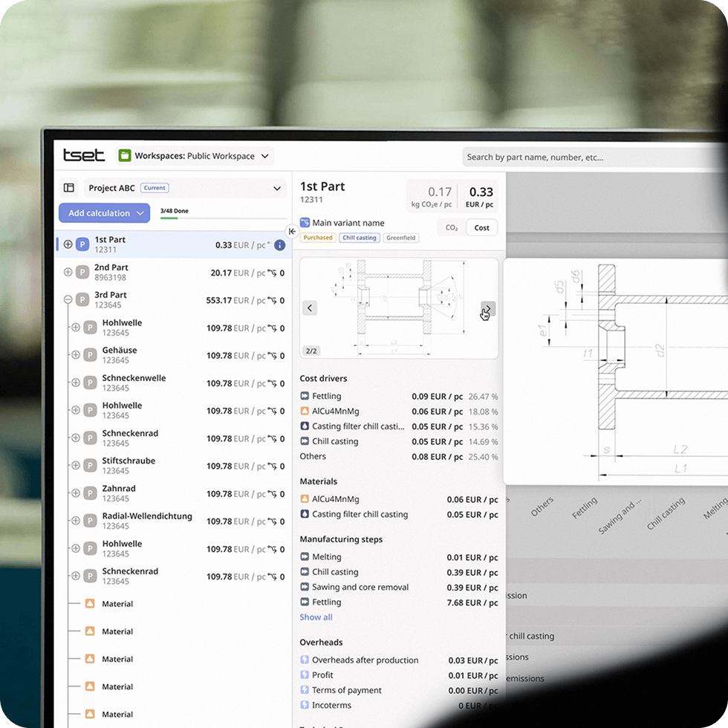
Task: Expand the Stiftschraube sub-part
Action: pos(76,465)
